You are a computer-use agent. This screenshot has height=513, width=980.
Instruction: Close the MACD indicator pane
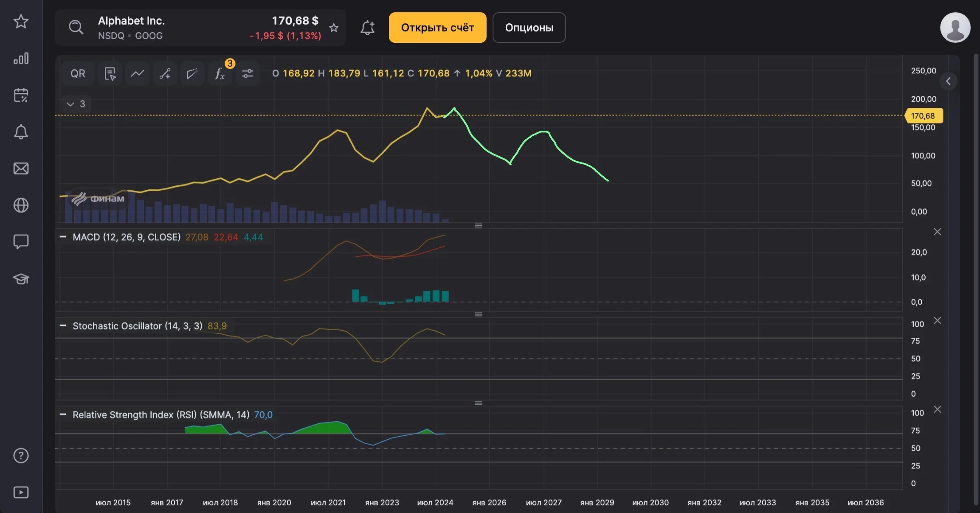[x=938, y=232]
